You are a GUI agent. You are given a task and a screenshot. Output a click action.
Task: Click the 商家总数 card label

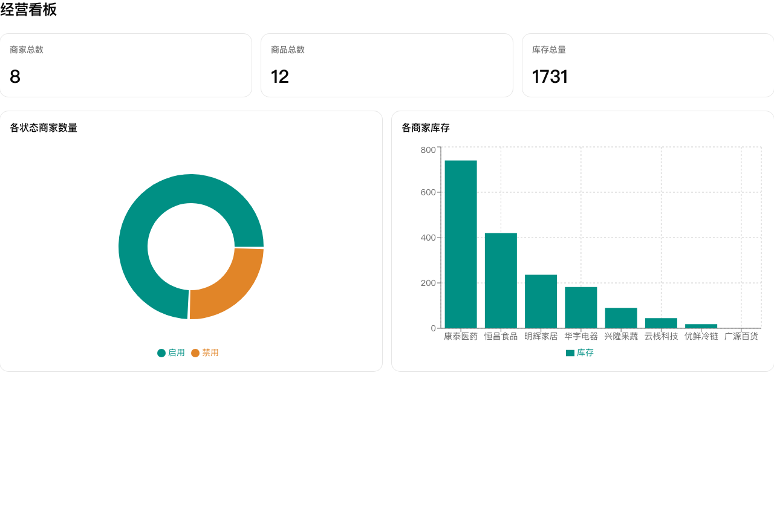pyautogui.click(x=27, y=50)
